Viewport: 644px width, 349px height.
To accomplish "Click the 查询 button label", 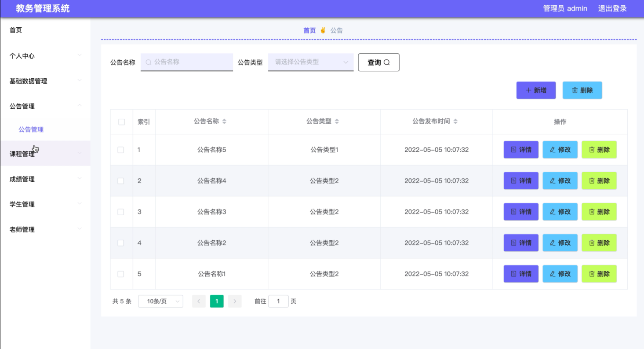I will (x=374, y=62).
